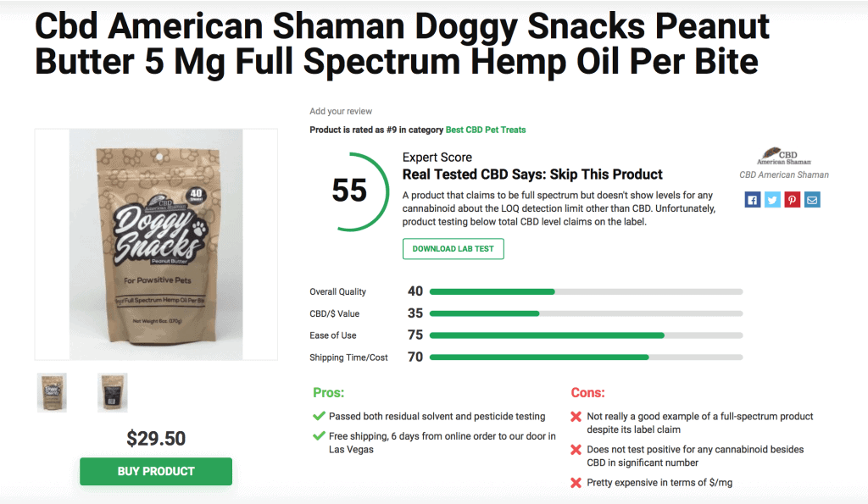Screen dimensions: 868x504
Task: Open Best CBD Pet Treats category link
Action: (x=486, y=130)
